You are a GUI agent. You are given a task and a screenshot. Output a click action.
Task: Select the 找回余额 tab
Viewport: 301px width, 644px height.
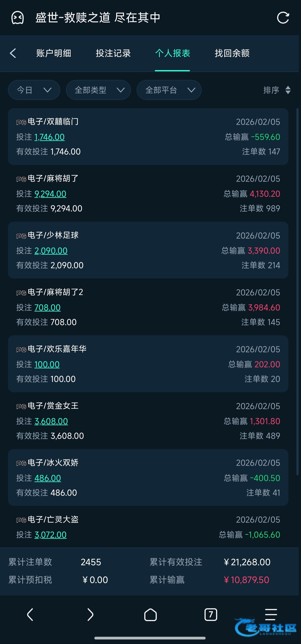tap(232, 53)
